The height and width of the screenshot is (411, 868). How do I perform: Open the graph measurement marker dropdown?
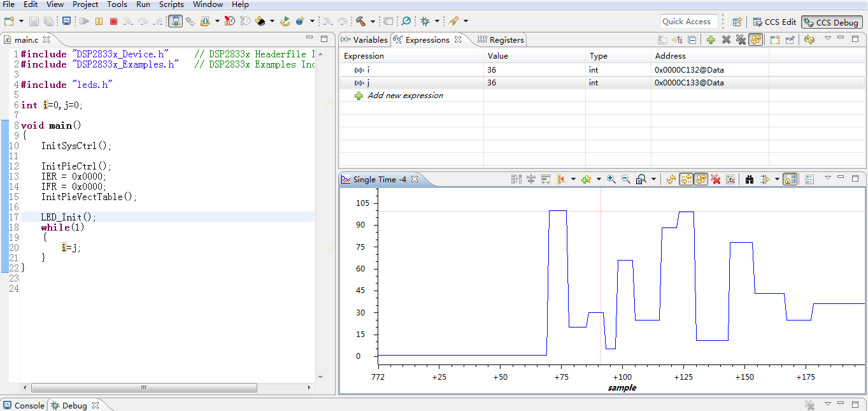point(573,179)
